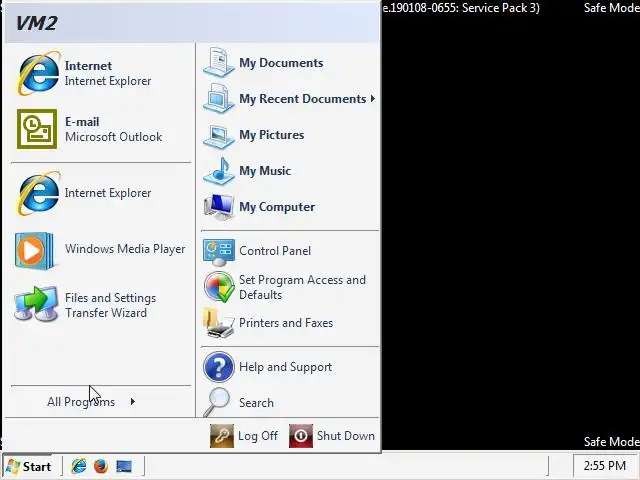Open the Control Panel icon

[219, 252]
